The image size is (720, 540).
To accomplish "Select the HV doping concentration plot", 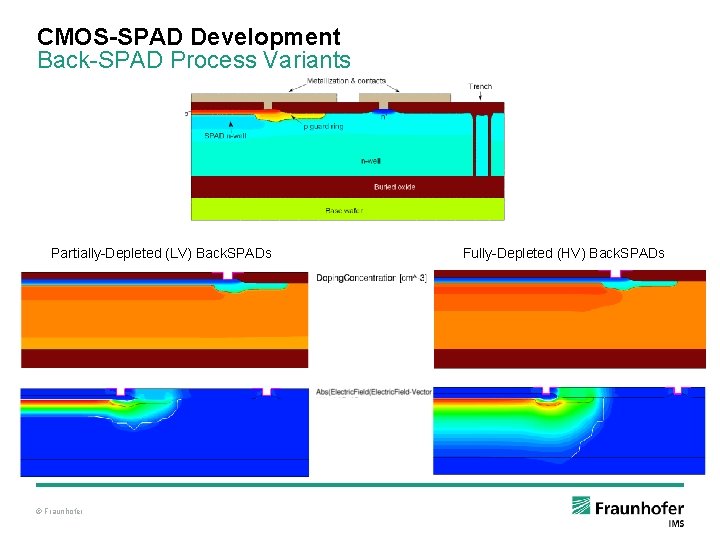I will pyautogui.click(x=570, y=319).
